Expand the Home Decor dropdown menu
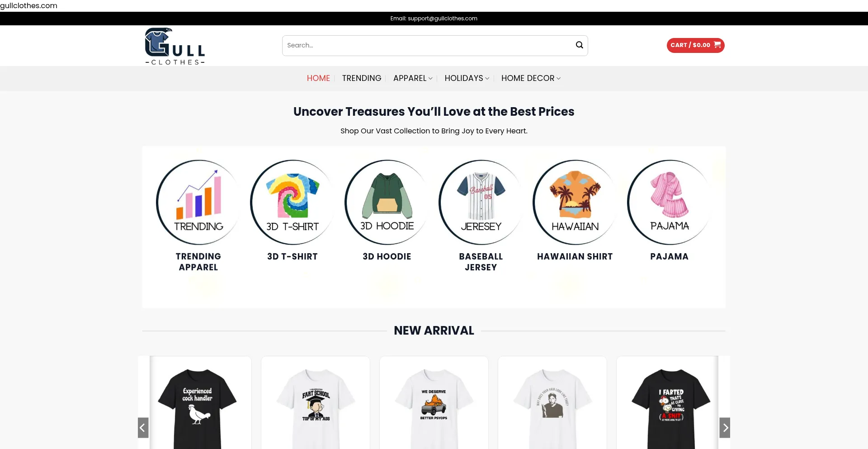The height and width of the screenshot is (449, 868). click(531, 78)
